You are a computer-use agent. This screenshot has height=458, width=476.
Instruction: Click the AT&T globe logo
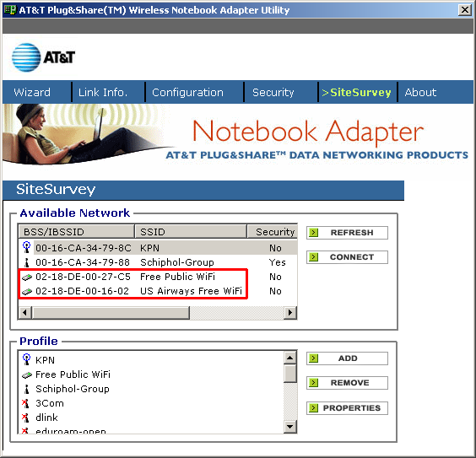click(x=26, y=57)
